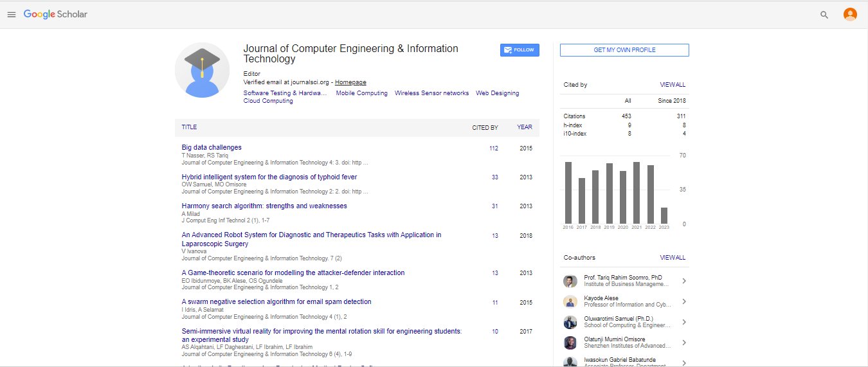Click Tariq Rahim Soomro's profile photo
The height and width of the screenshot is (367, 868).
(570, 281)
